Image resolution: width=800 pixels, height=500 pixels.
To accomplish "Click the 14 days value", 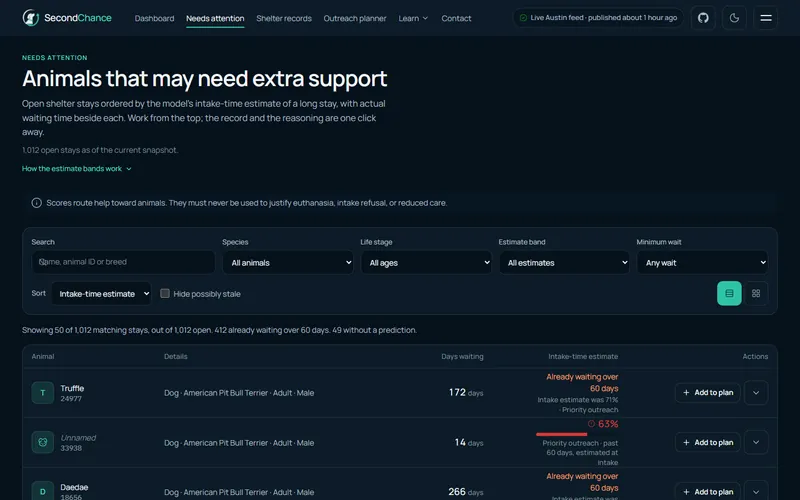I will 469,442.
